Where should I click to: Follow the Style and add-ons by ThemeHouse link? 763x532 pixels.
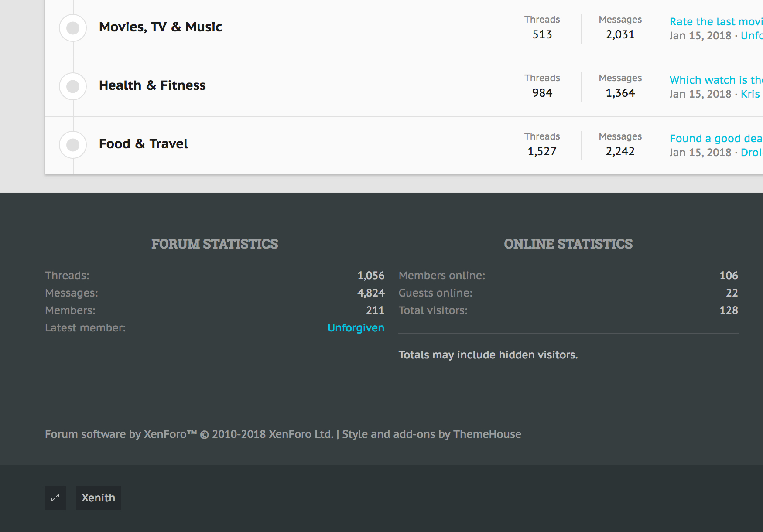click(431, 434)
